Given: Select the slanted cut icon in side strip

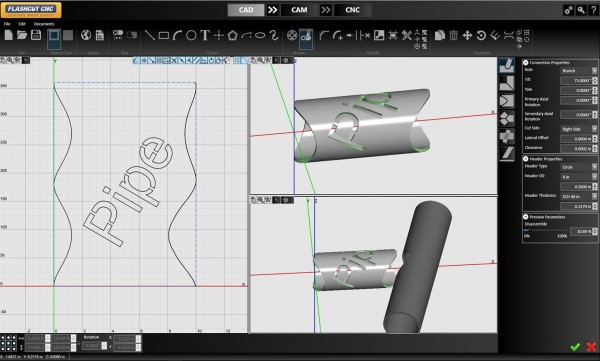Looking at the screenshot, I should pos(507,154).
